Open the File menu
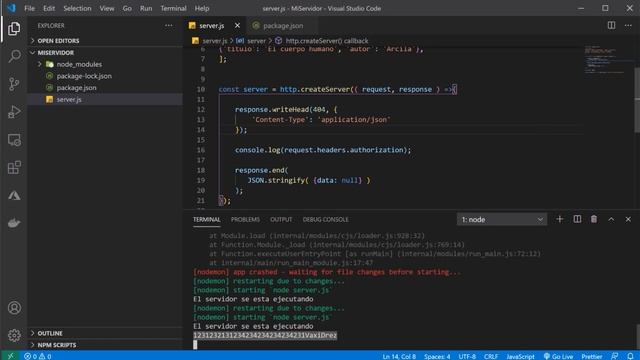This screenshot has height=360, width=640. click(29, 8)
